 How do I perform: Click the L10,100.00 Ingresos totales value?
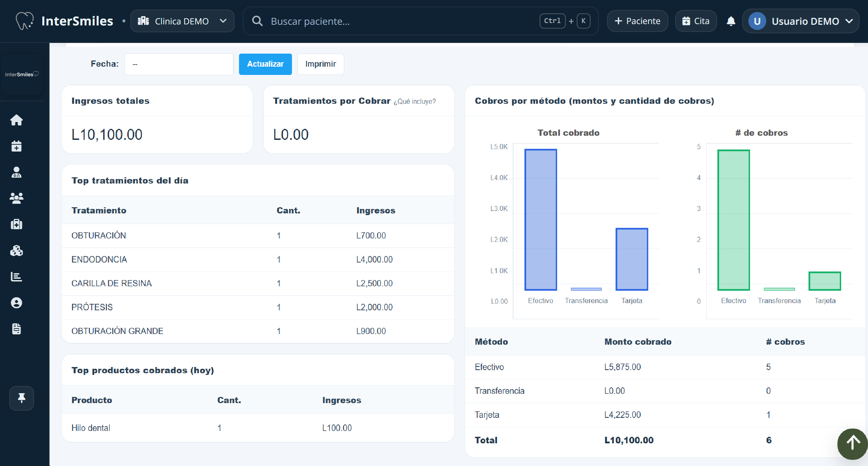tap(107, 134)
